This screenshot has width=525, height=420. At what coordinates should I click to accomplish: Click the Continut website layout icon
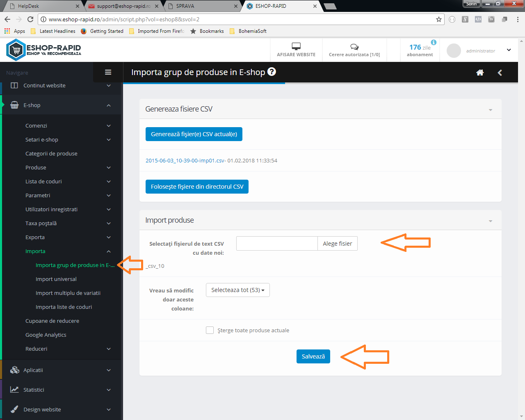click(14, 85)
